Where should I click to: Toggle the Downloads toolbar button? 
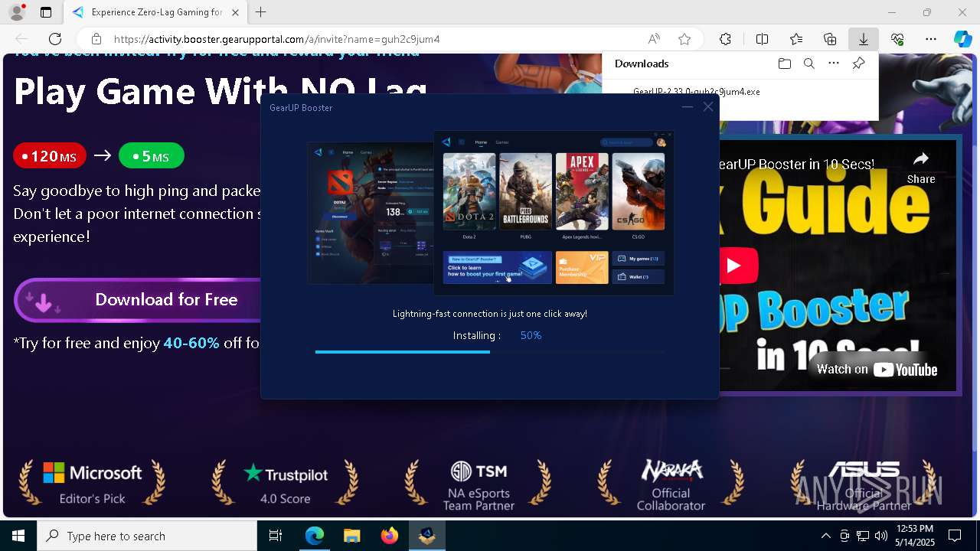pos(864,39)
